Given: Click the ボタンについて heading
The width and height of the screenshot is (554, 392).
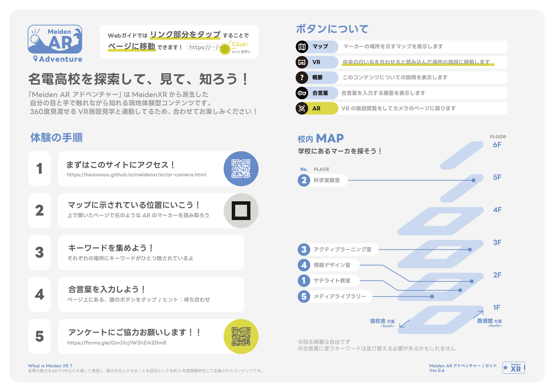Looking at the screenshot, I should [332, 29].
